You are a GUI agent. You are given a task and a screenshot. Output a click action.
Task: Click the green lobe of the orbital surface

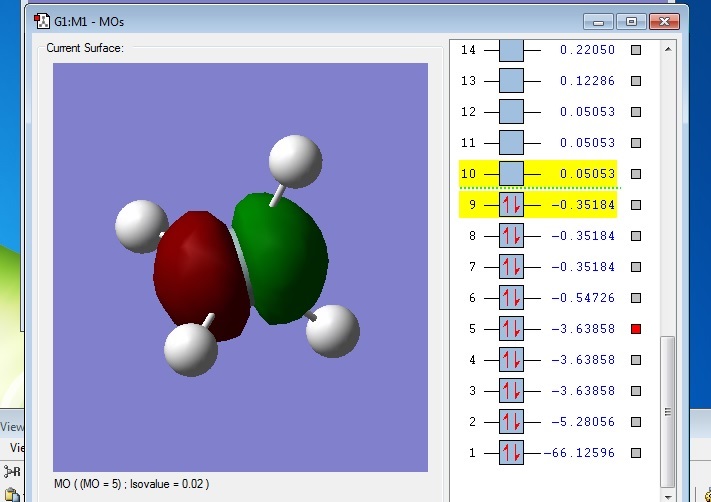285,255
